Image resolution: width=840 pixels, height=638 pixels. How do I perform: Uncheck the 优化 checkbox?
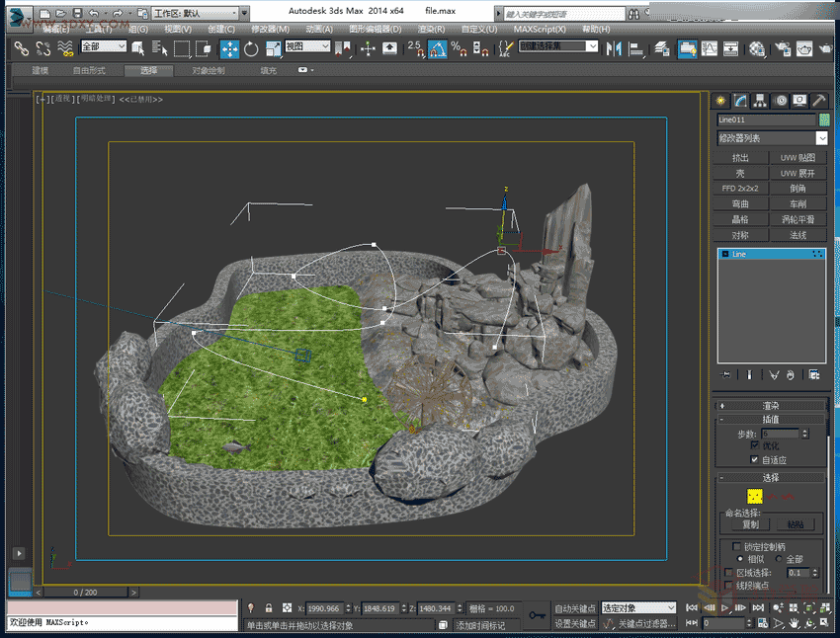click(755, 445)
